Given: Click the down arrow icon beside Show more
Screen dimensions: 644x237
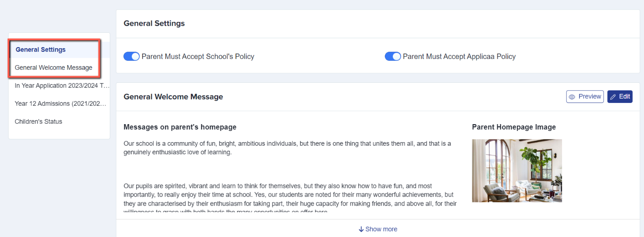Looking at the screenshot, I should (x=361, y=229).
